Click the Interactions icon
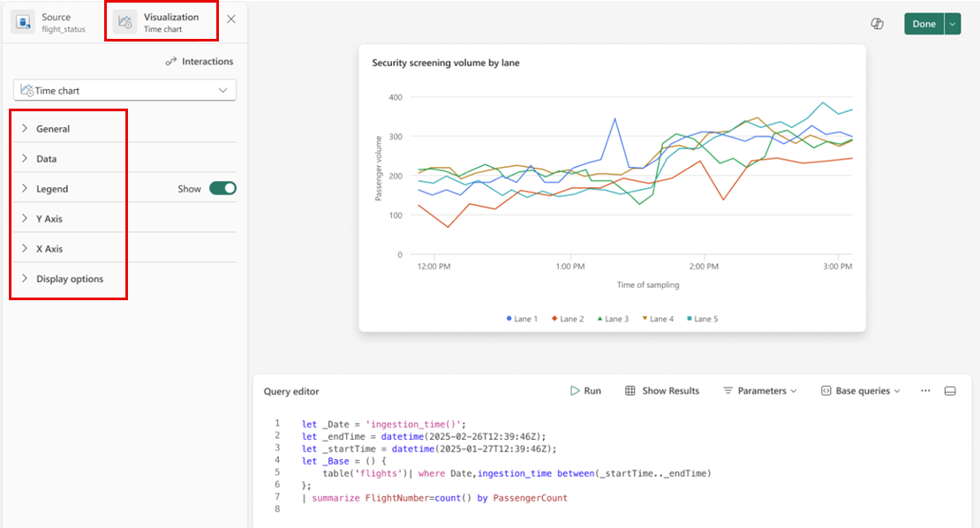 [x=171, y=61]
